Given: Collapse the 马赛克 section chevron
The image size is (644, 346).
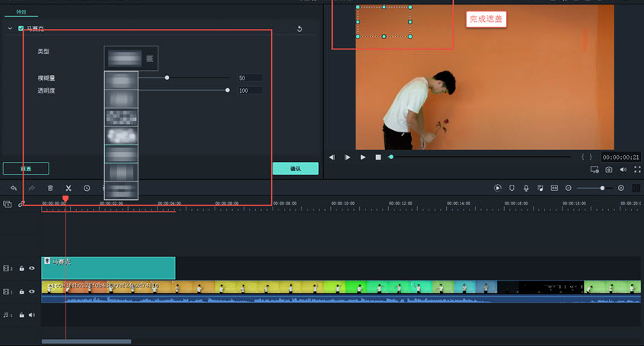Looking at the screenshot, I should coord(10,29).
